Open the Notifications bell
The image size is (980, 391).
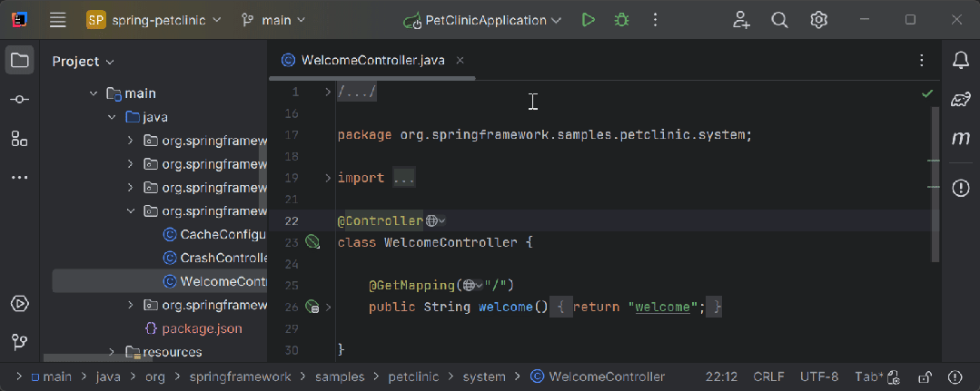click(961, 61)
